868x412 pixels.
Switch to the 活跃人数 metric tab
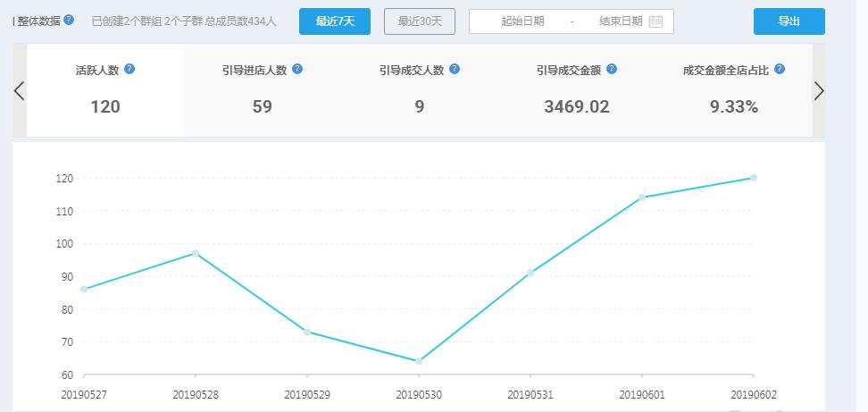(x=105, y=90)
